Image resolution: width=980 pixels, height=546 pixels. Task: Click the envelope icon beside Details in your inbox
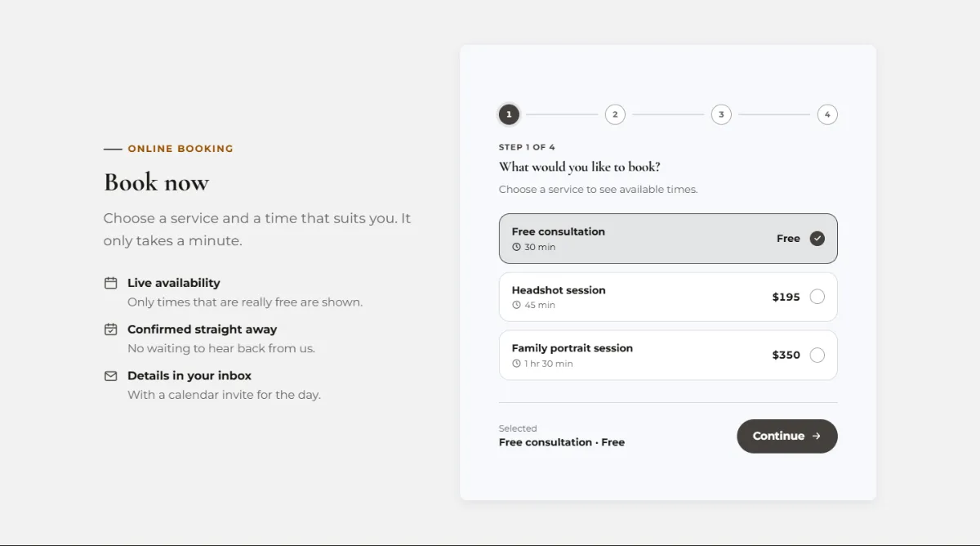click(x=110, y=376)
